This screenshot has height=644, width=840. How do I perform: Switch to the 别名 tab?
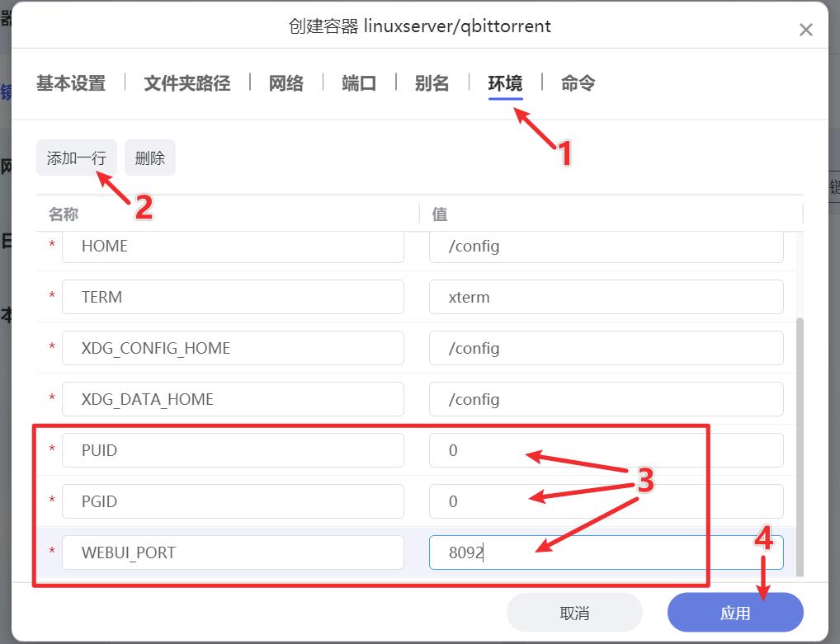[x=432, y=82]
